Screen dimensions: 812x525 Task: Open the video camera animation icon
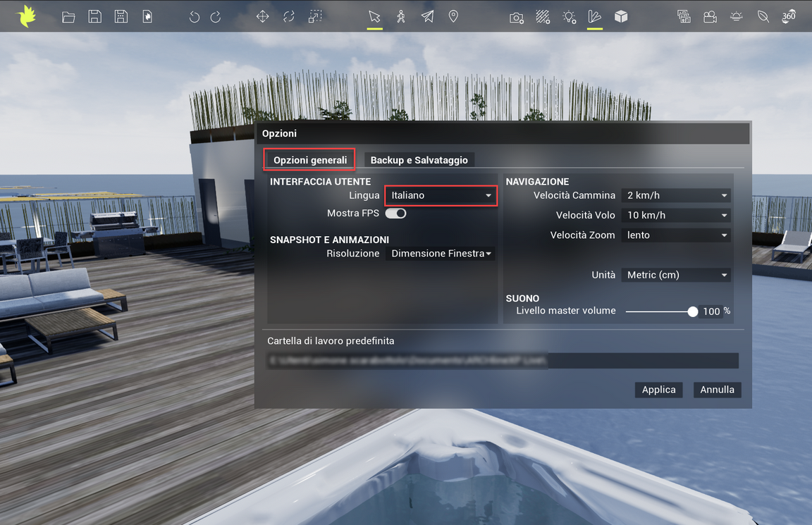tap(710, 17)
